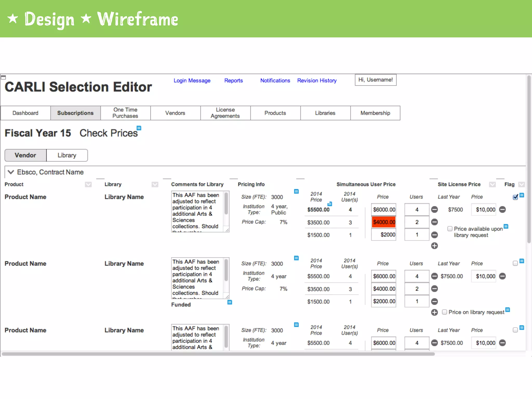Check the third row's Flag checkbox

click(x=515, y=330)
